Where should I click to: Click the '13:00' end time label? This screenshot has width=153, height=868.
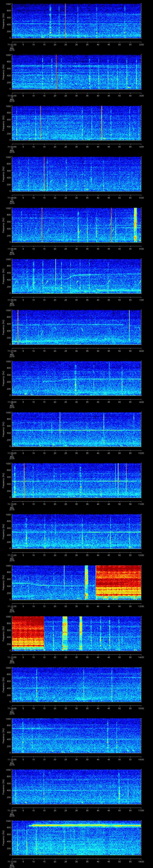point(141,606)
